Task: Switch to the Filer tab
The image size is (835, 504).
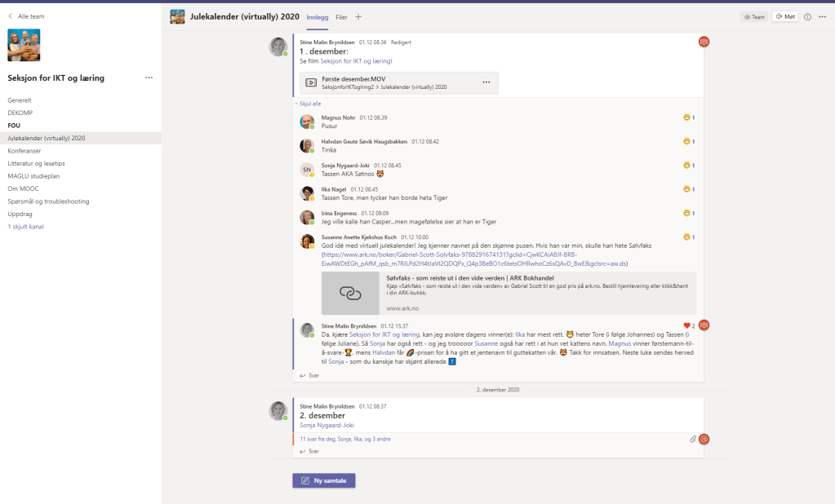Action: point(341,16)
